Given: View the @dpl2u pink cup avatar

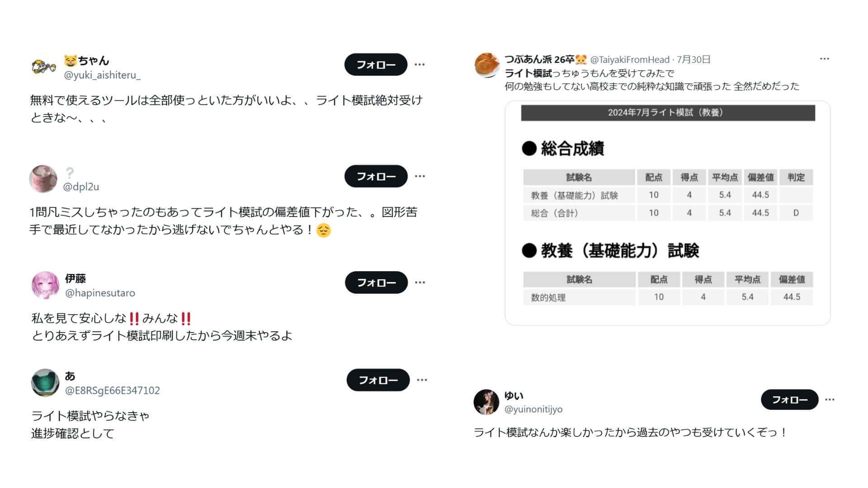Looking at the screenshot, I should click(43, 179).
